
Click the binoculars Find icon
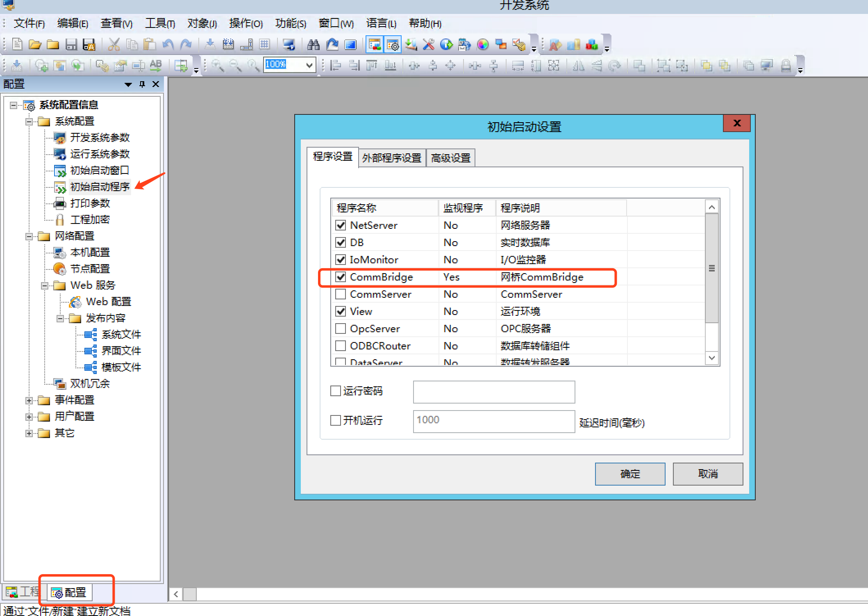point(314,44)
